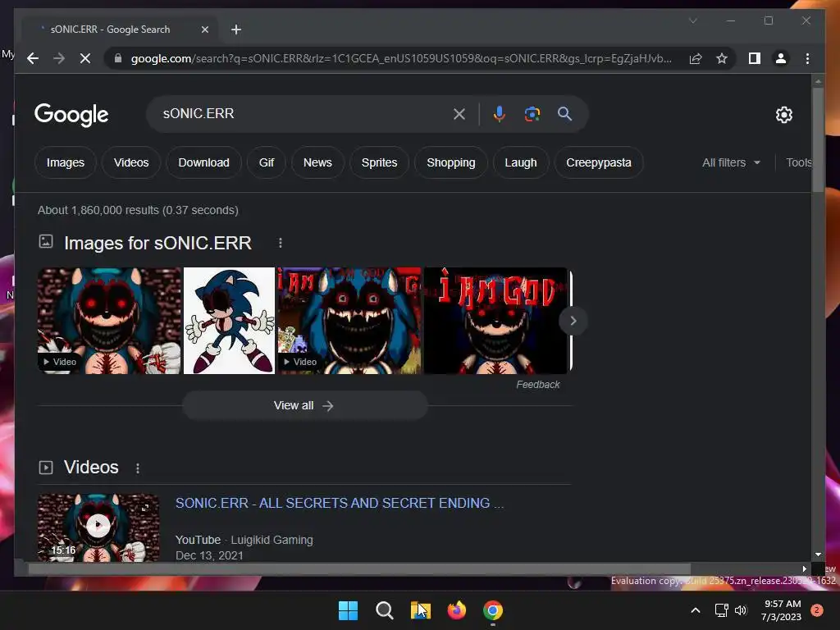The image size is (840, 630).
Task: Open SONIC.ERR ALL SECRETS video link
Action: (x=340, y=503)
